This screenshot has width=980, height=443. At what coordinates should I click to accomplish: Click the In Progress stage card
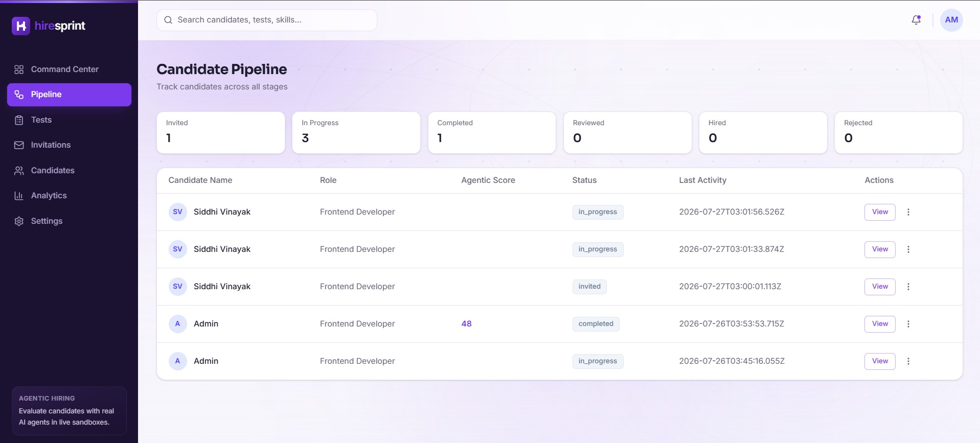pos(356,132)
